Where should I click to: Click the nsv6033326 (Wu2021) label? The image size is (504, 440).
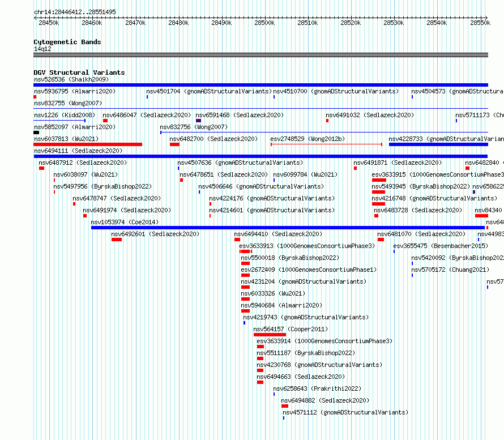click(273, 293)
